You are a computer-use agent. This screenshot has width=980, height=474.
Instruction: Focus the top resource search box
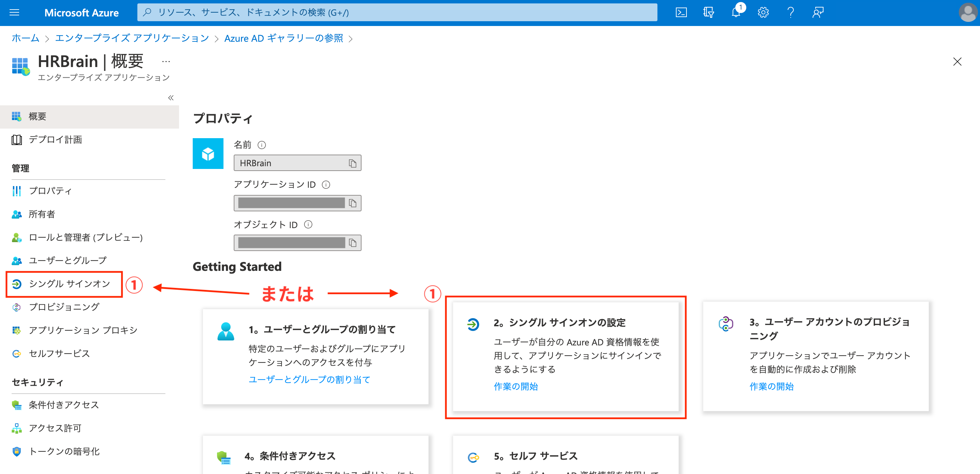coord(397,13)
